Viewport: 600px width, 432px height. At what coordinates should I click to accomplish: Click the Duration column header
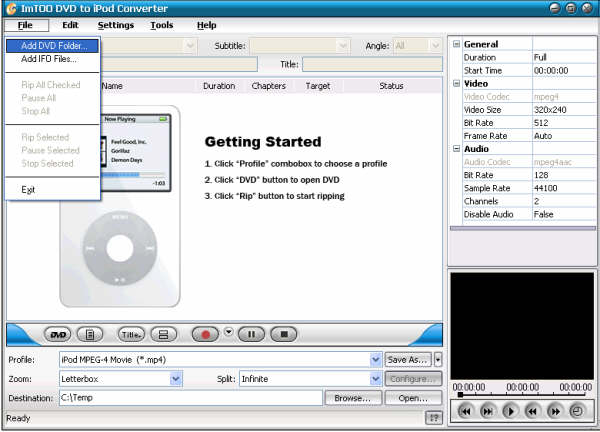click(x=219, y=86)
